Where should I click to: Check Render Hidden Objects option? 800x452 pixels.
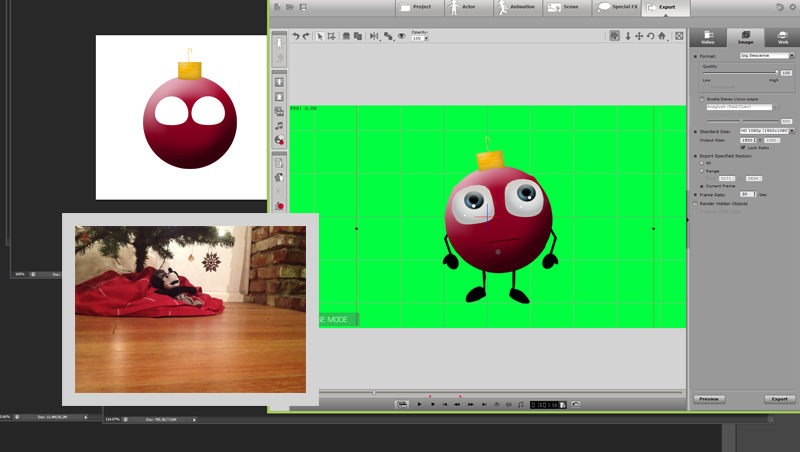(x=696, y=203)
